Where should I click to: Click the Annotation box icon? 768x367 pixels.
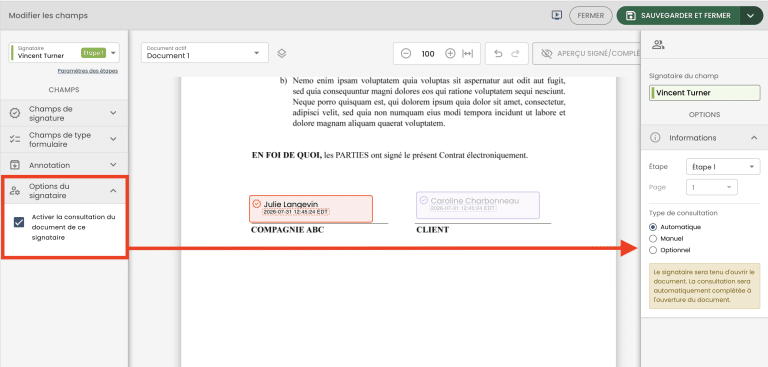pos(15,165)
